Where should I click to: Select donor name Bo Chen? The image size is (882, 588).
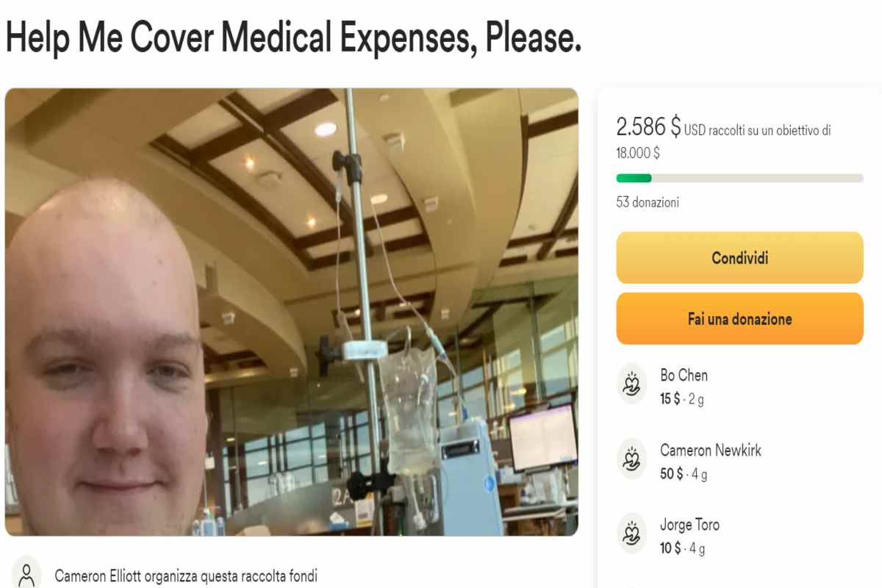pos(684,376)
